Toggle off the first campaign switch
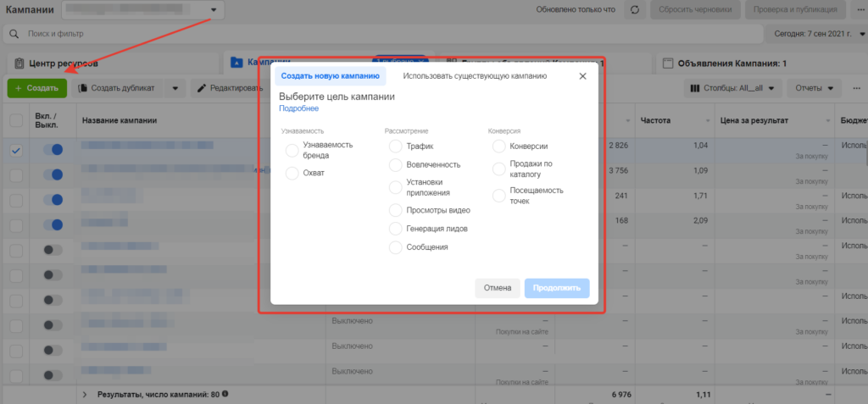 tap(52, 150)
